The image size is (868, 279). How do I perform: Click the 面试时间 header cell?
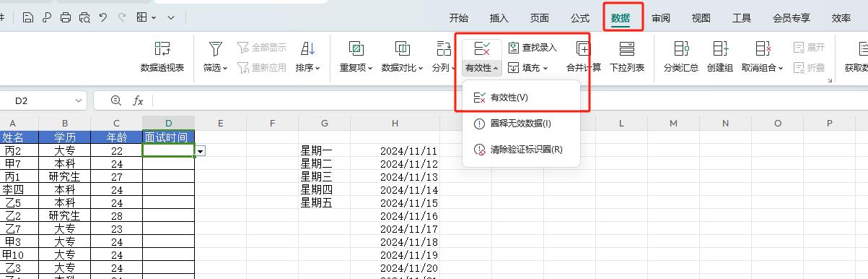coord(168,137)
